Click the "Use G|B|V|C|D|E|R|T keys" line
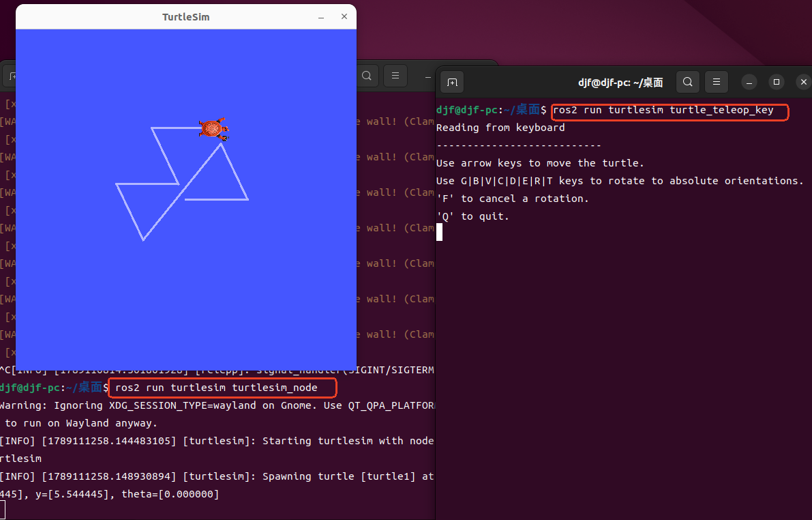The height and width of the screenshot is (520, 812). point(620,181)
